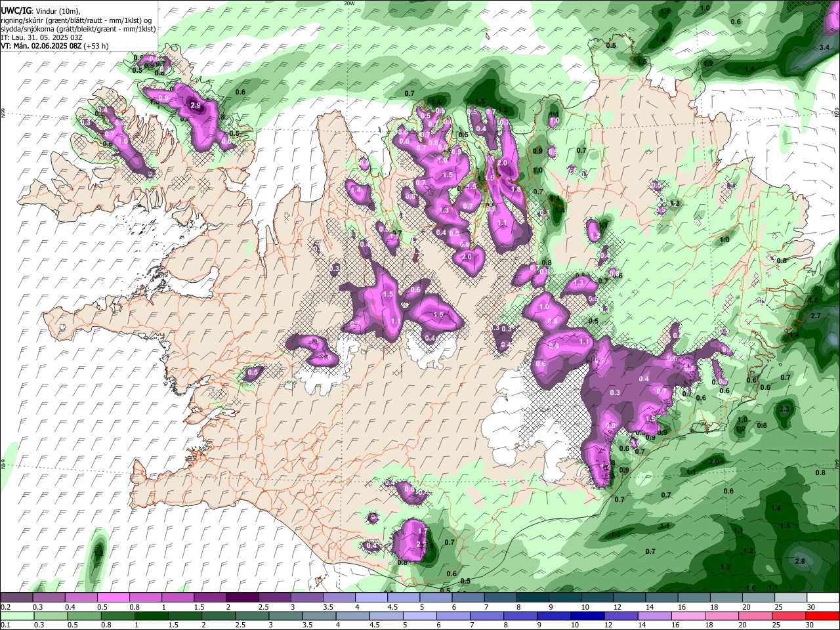Click the 2.8 rain value on the map
The height and width of the screenshot is (630, 840).
click(799, 561)
